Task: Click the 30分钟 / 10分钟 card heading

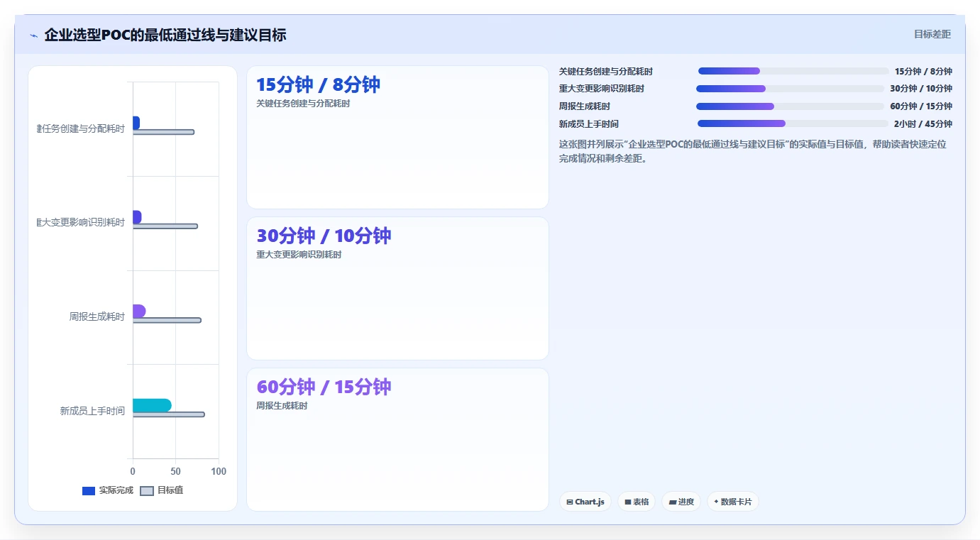Action: click(x=324, y=236)
